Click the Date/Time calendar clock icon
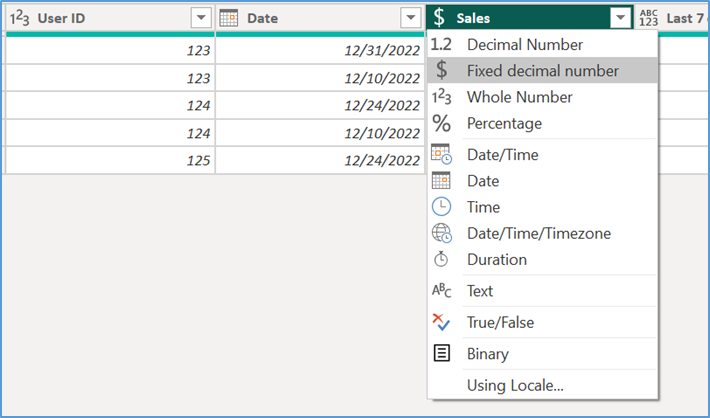Screen dimensions: 710x418 pyautogui.click(x=441, y=154)
